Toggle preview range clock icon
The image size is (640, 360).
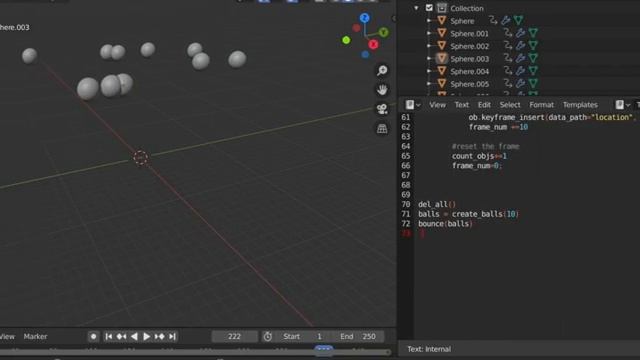click(x=268, y=336)
